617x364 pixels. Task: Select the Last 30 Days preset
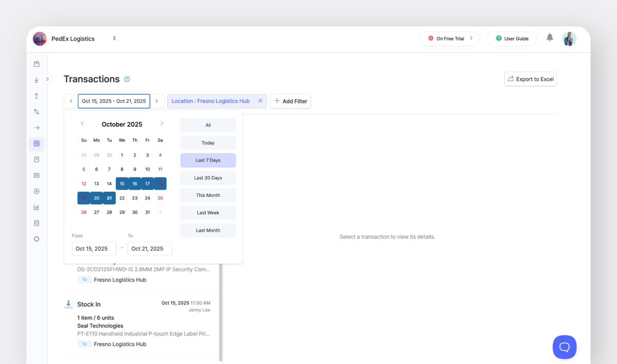(208, 178)
